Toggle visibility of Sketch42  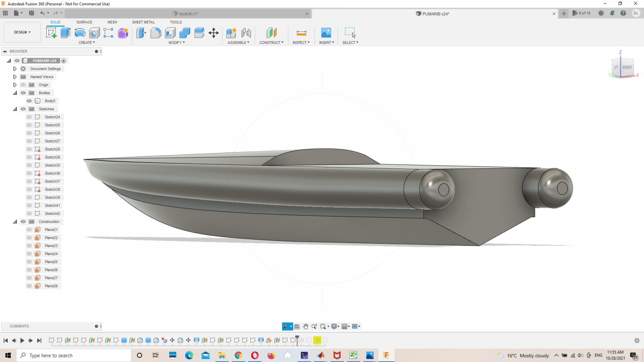pos(29,214)
